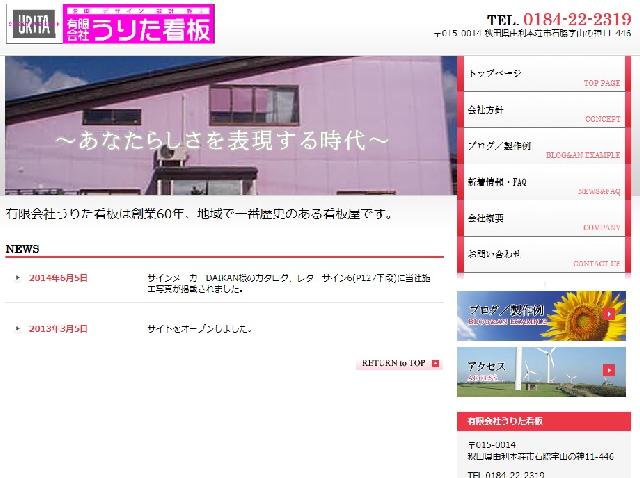Click the TEL. 0184-22-2319 header number
This screenshot has height=478, width=640.
pos(559,19)
